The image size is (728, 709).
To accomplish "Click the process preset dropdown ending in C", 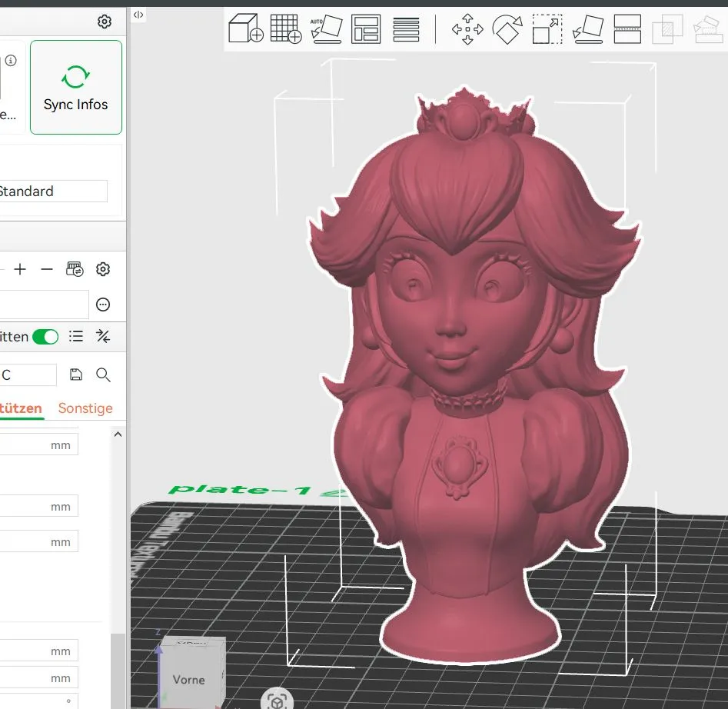I will (28, 374).
